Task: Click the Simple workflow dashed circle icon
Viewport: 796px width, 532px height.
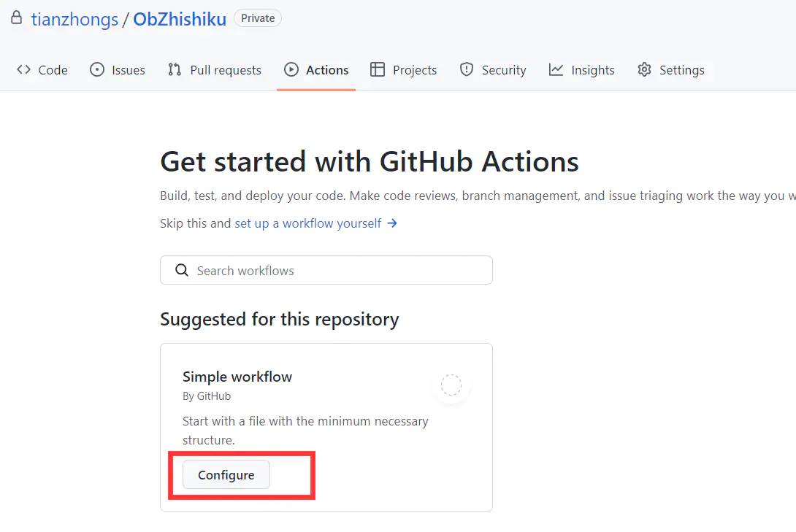Action: [x=451, y=385]
